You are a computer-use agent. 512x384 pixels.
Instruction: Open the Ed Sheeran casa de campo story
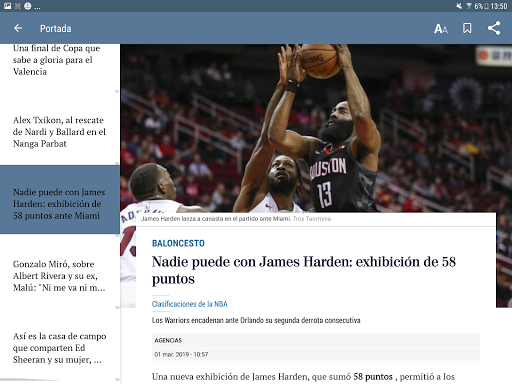coord(60,348)
